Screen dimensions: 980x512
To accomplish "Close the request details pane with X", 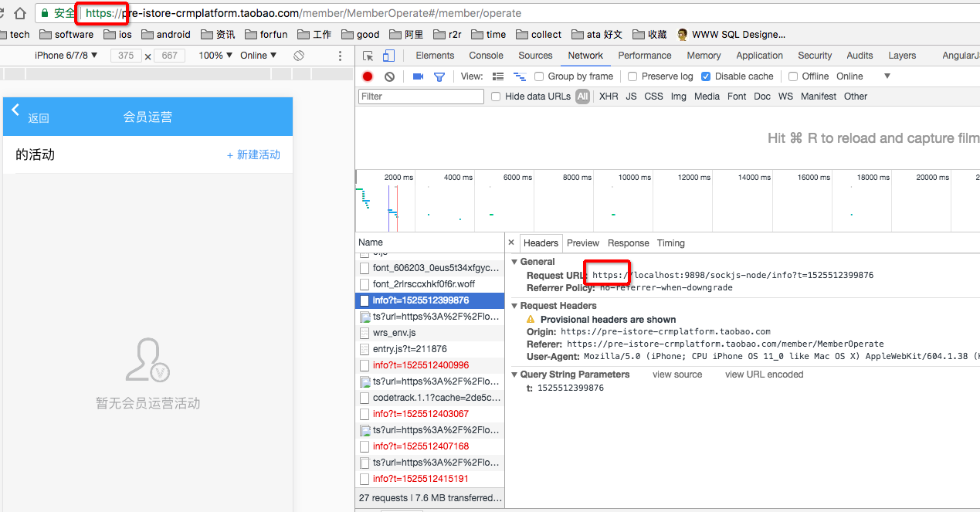I will (x=511, y=242).
